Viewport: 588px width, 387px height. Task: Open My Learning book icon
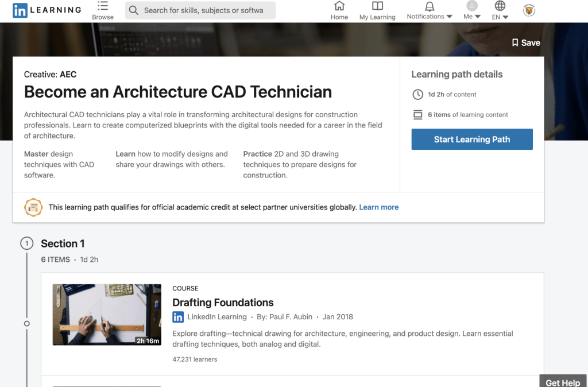(x=377, y=6)
